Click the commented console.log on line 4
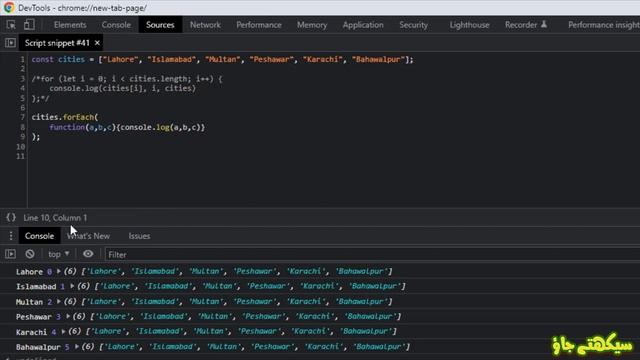Image resolution: width=640 pixels, height=360 pixels. (122, 88)
